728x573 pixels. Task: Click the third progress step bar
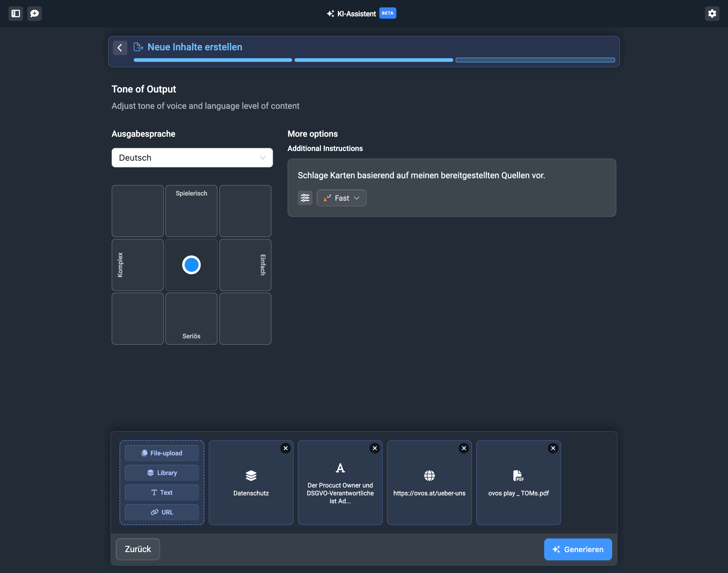coord(535,60)
